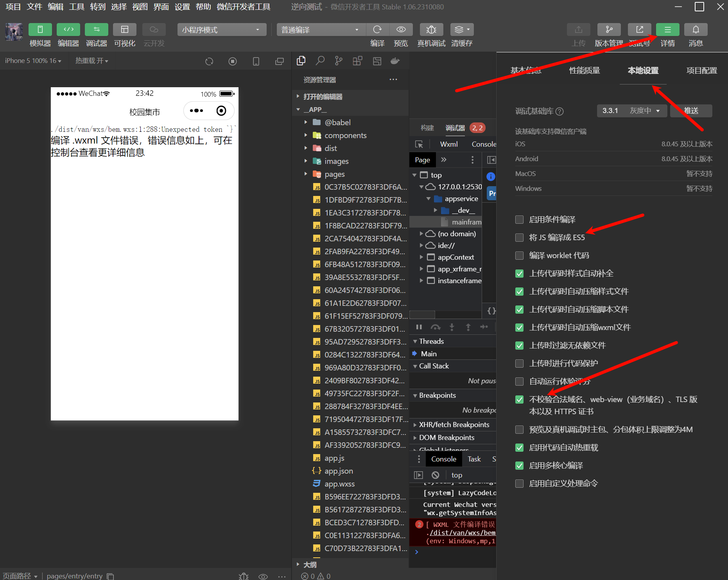Uncheck the skip domain validation option
Viewport: 728px width, 580px height.
tap(519, 399)
